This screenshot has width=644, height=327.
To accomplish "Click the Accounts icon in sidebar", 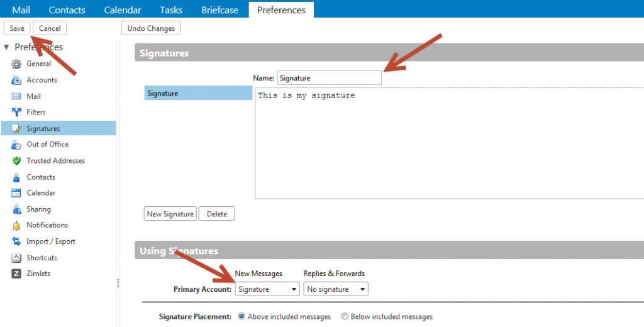I will (x=16, y=80).
